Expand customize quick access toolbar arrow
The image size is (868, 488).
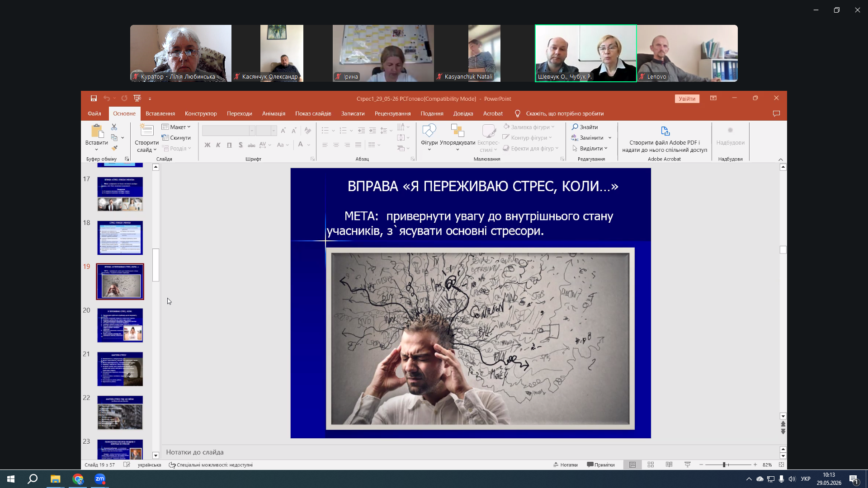(x=150, y=99)
